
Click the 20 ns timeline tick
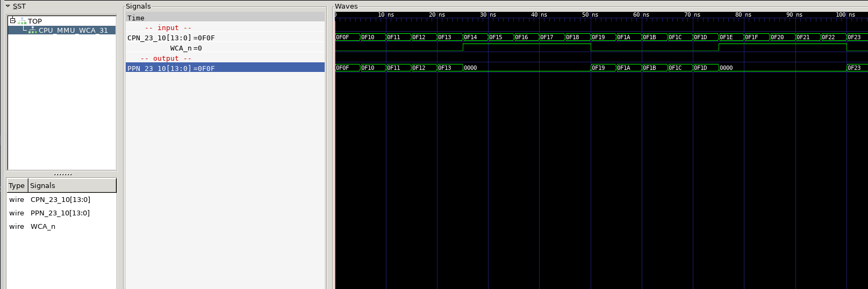437,15
